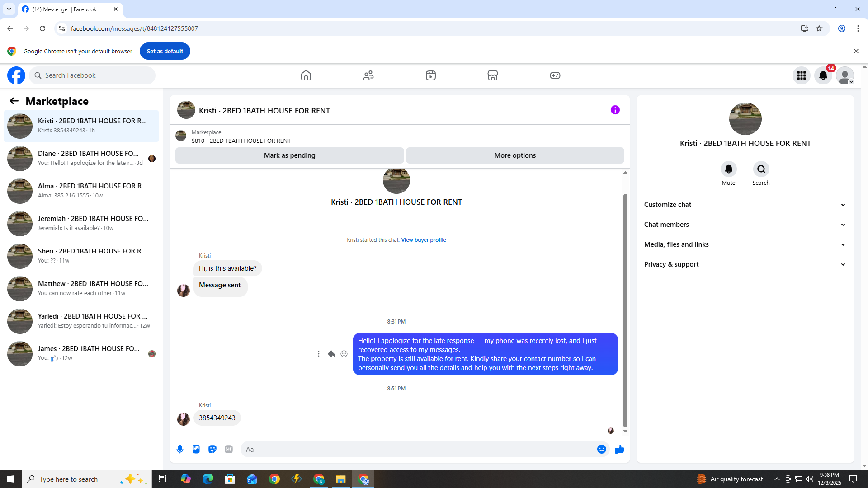
Task: Select Messenger Facebook tab
Action: click(x=71, y=9)
